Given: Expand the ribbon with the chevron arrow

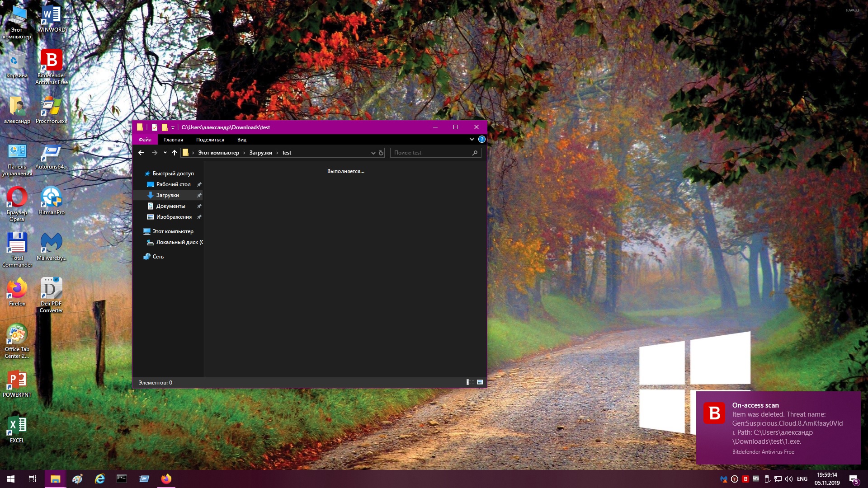Looking at the screenshot, I should (472, 140).
